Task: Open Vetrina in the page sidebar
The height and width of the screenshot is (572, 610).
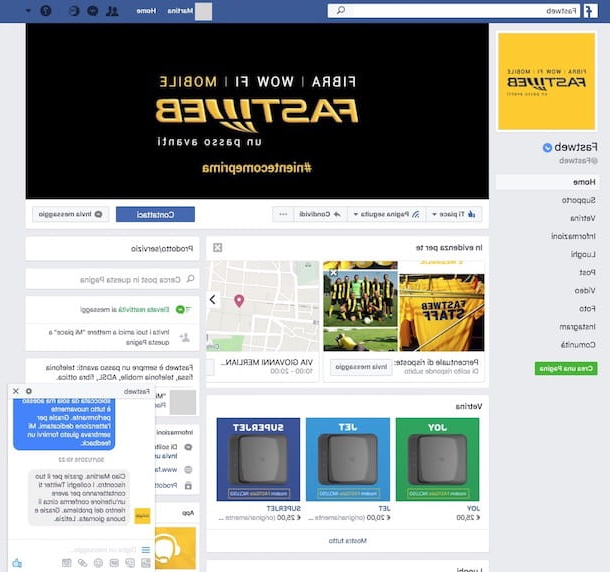Action: tap(583, 218)
